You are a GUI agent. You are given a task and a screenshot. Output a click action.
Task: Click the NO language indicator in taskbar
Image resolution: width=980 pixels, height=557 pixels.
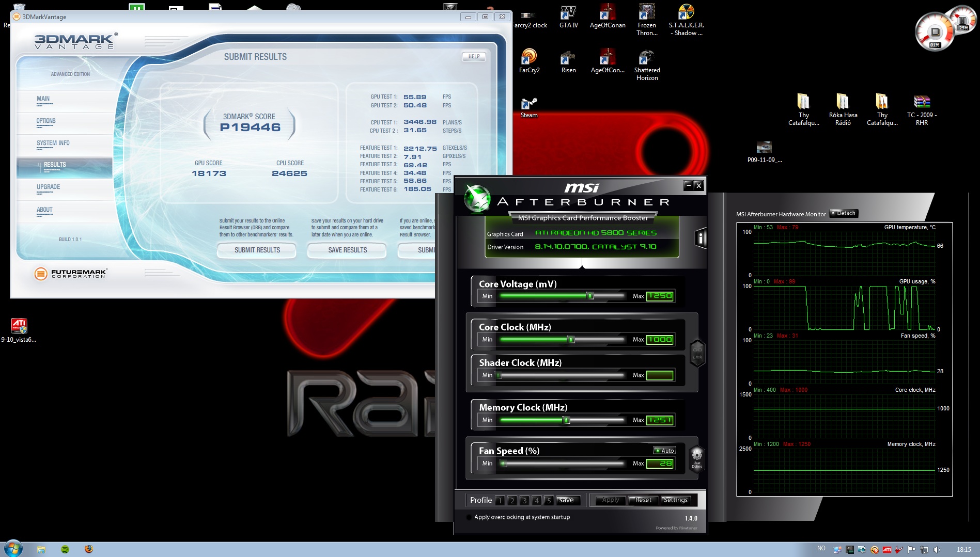821,548
